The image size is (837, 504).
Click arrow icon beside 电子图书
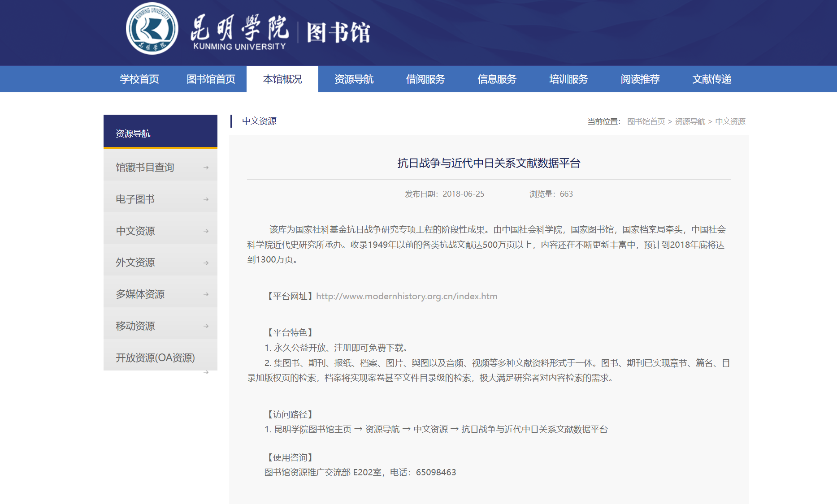coord(206,199)
